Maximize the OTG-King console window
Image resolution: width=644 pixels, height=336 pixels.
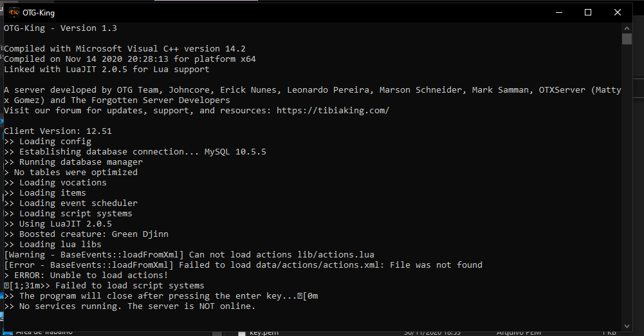pyautogui.click(x=588, y=12)
